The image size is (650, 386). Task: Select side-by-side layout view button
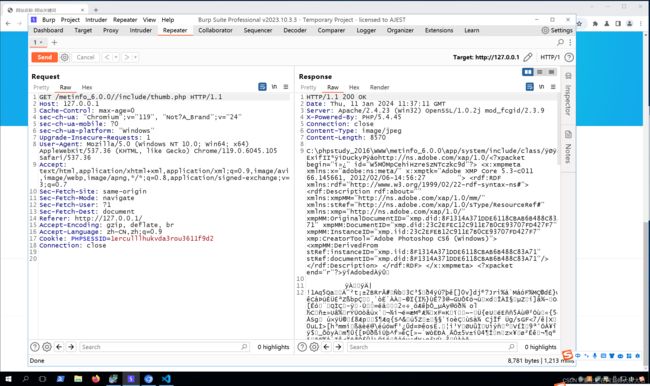pos(528,72)
